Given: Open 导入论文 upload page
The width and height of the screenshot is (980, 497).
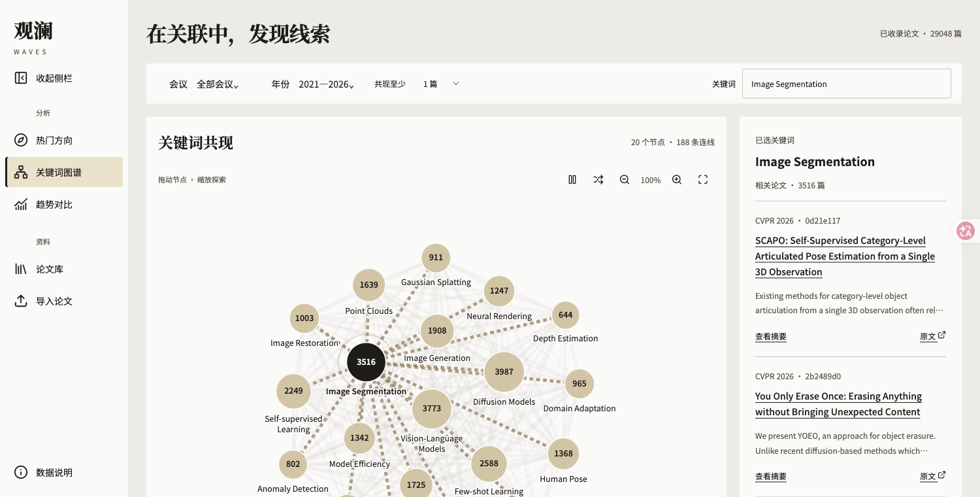Looking at the screenshot, I should coord(64,301).
